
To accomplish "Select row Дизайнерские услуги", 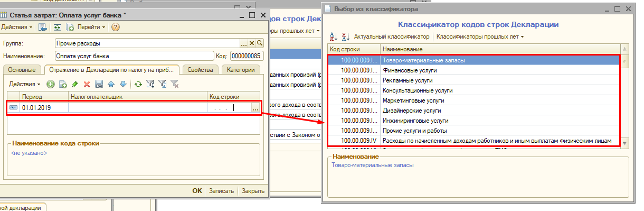I will (x=475, y=110).
